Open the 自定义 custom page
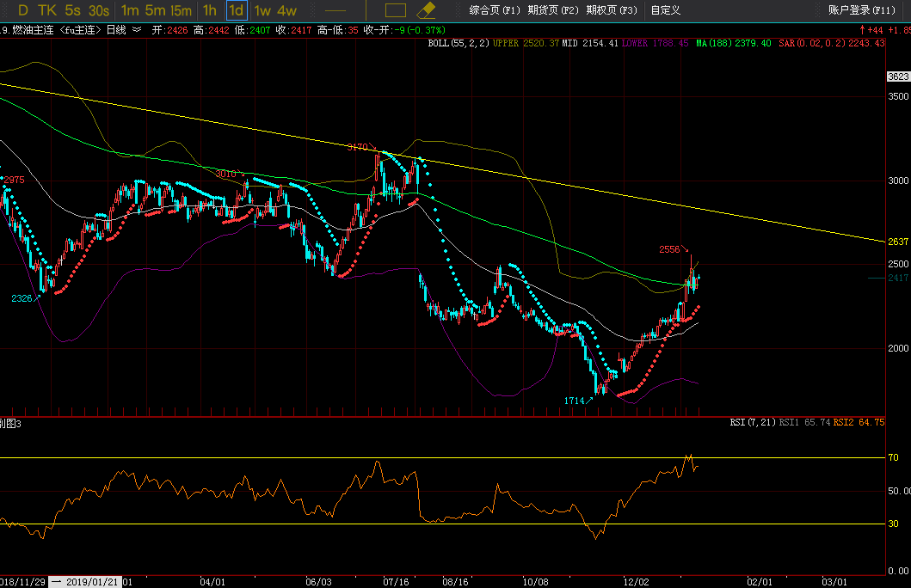The height and width of the screenshot is (588, 911). tap(665, 10)
